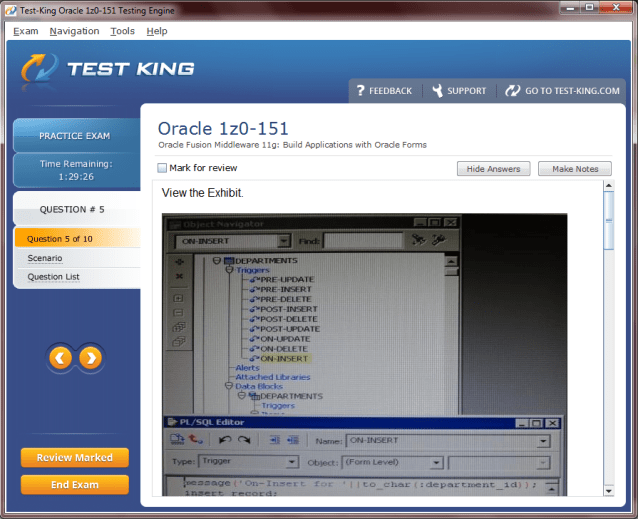The width and height of the screenshot is (638, 519).
Task: Switch to the Scenario tab
Action: click(45, 258)
